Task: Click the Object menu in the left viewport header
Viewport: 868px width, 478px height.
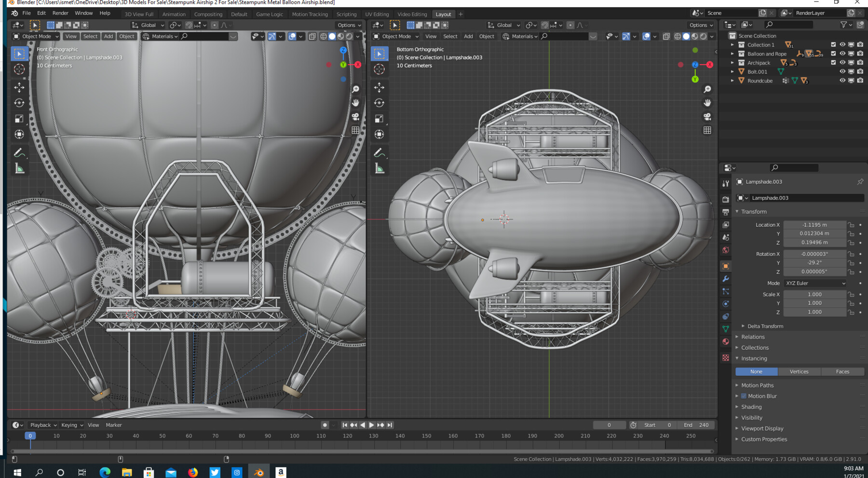Action: [126, 36]
